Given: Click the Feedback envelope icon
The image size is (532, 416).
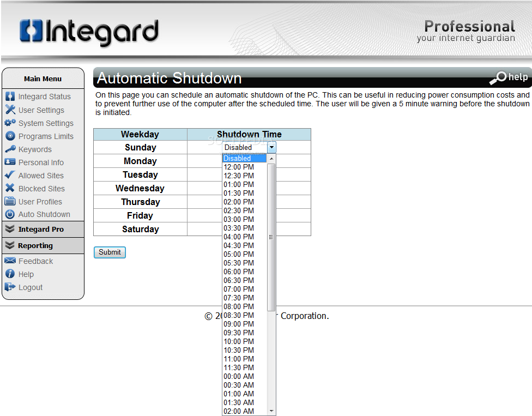Looking at the screenshot, I should coord(10,261).
